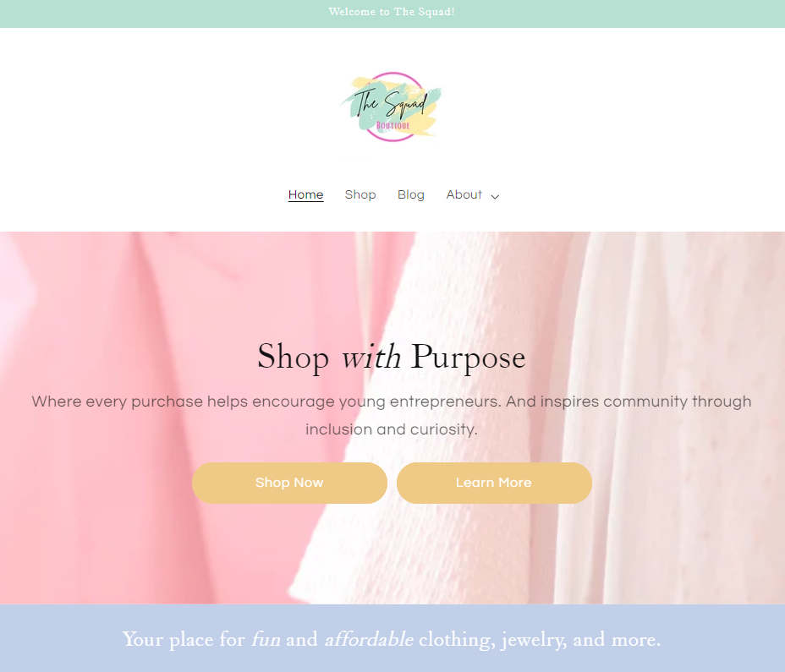Click the pink Boutique word in logo

[393, 125]
